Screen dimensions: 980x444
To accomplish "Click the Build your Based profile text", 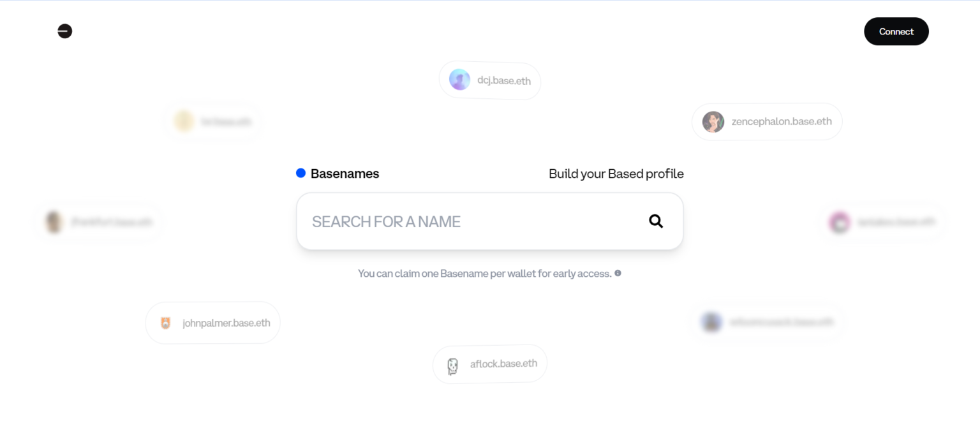I will [616, 173].
